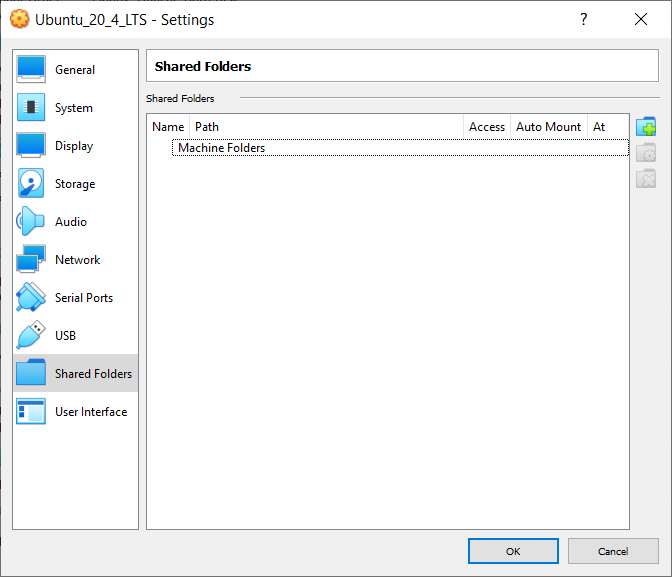Image resolution: width=672 pixels, height=577 pixels.
Task: Select the Machine Folders row
Action: pos(400,148)
